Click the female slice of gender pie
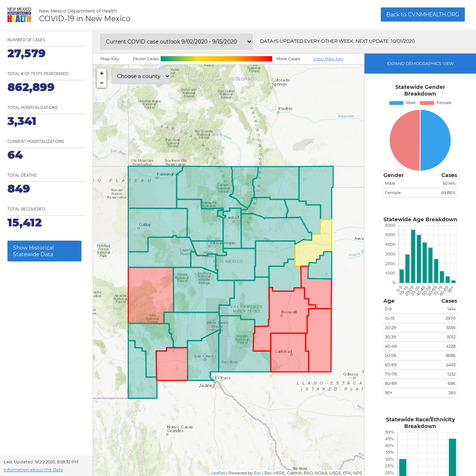Image resolution: width=476 pixels, height=476 pixels. coord(405,140)
